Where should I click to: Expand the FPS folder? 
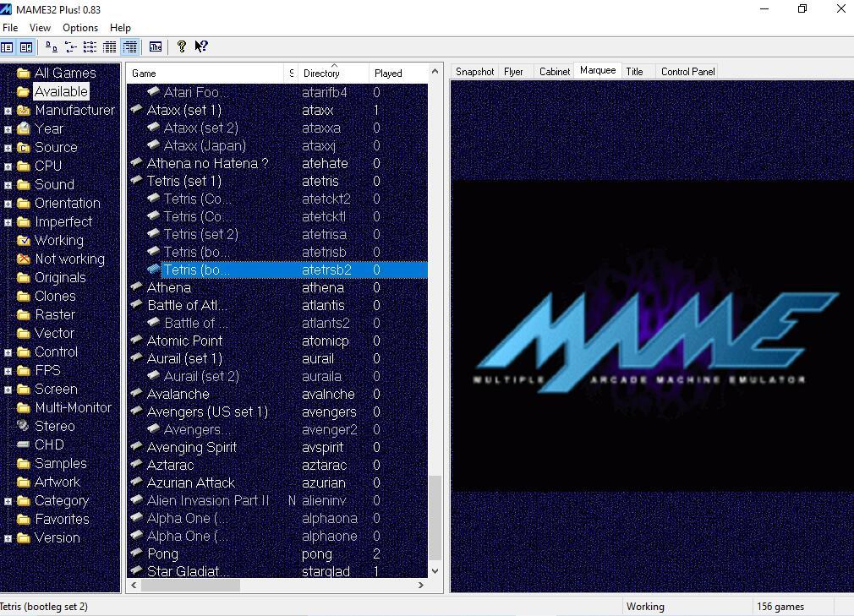click(x=8, y=371)
